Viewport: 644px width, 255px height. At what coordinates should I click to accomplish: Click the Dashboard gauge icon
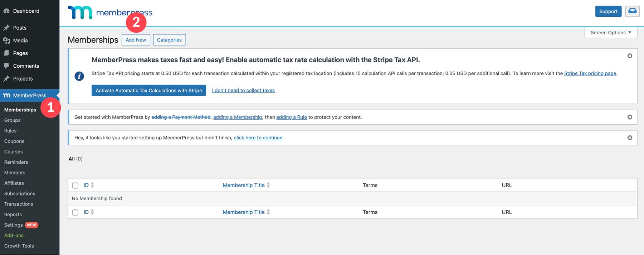(x=6, y=11)
